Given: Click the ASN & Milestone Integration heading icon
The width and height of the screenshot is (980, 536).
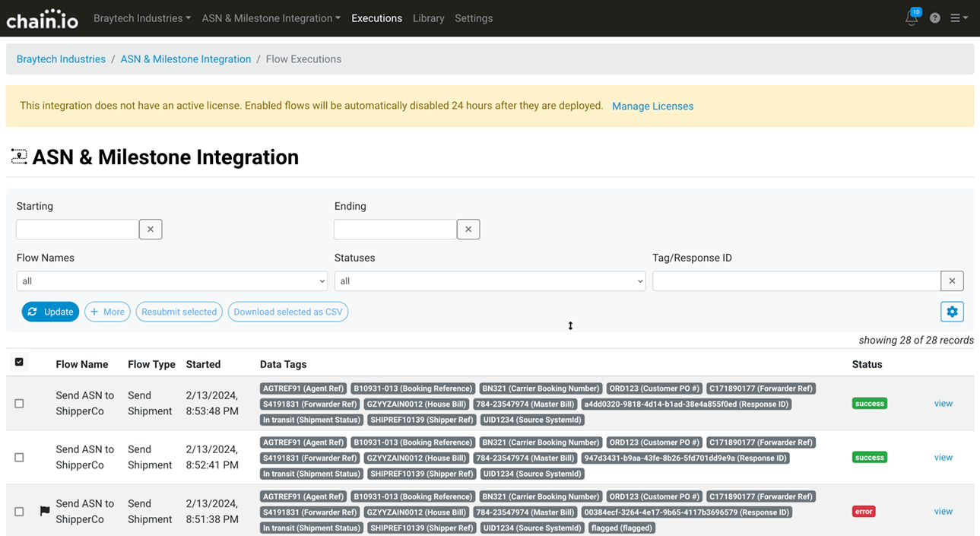Looking at the screenshot, I should (19, 157).
